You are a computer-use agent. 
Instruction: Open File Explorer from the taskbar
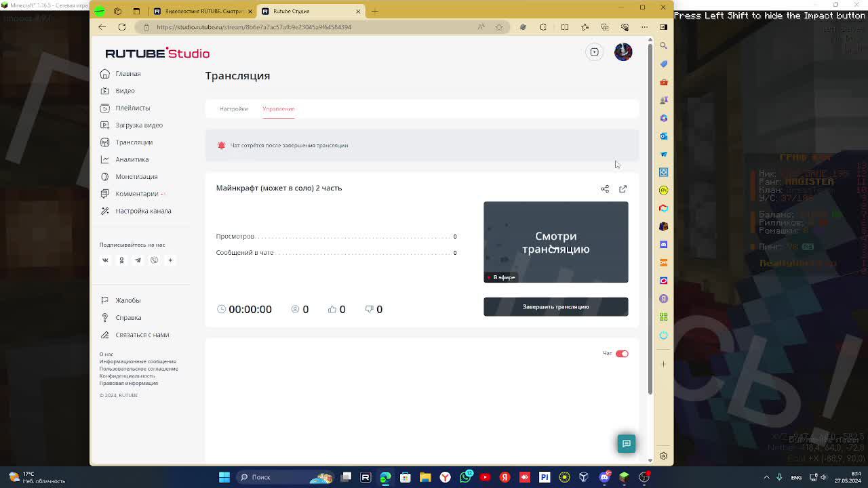click(425, 477)
